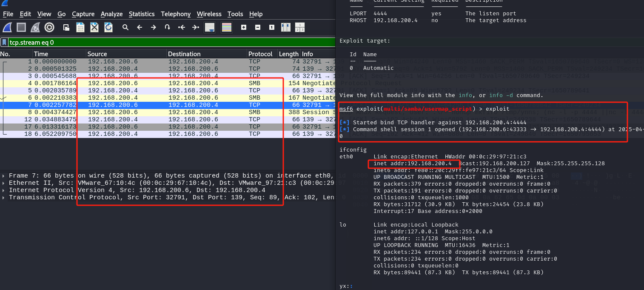Go forward in packet history

154,28
